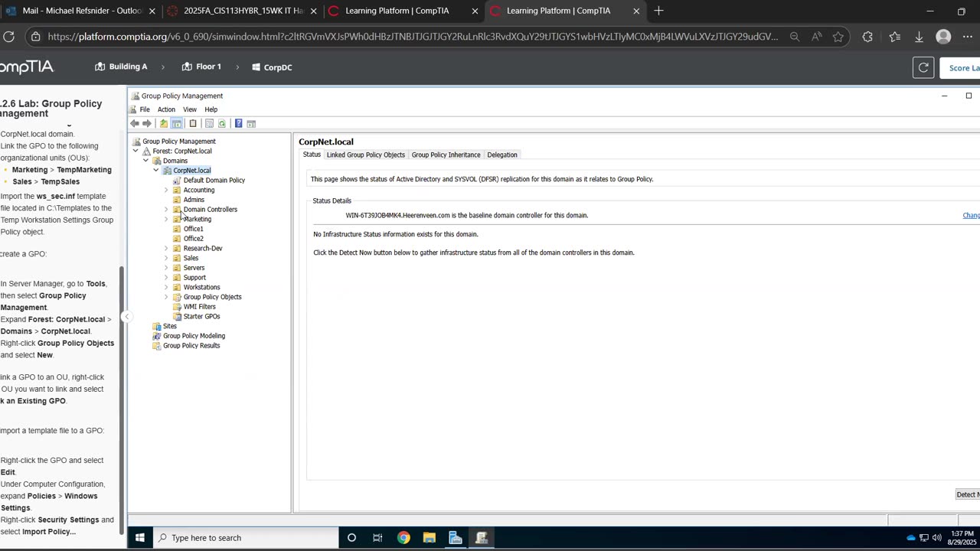Switch to the Mail - Michael Refsnider browser tab
This screenshot has width=980, height=551.
(80, 11)
